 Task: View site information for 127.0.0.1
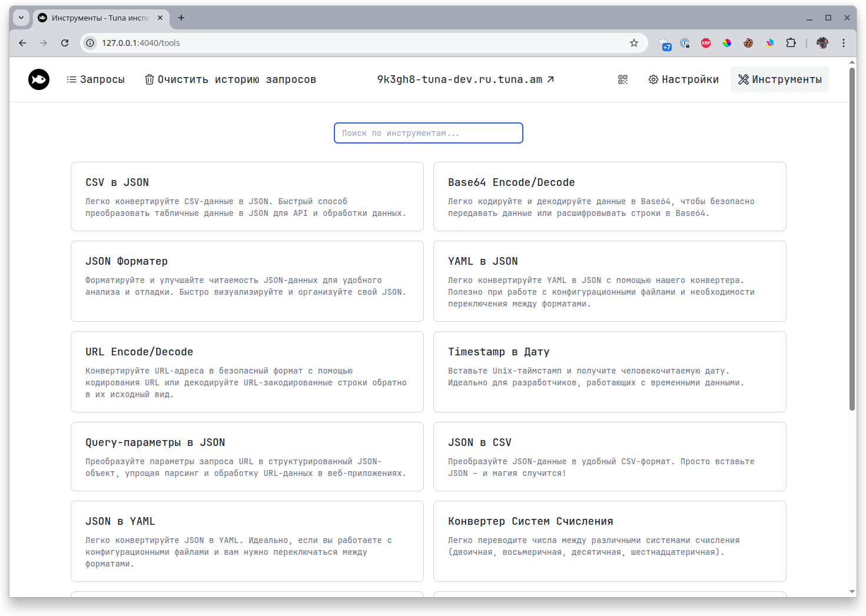[90, 43]
